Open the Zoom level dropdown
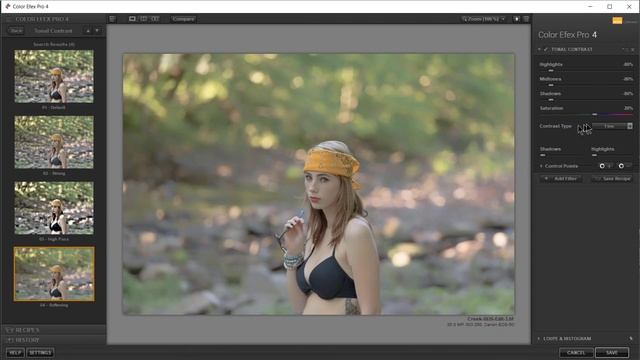This screenshot has width=640, height=360. (484, 19)
